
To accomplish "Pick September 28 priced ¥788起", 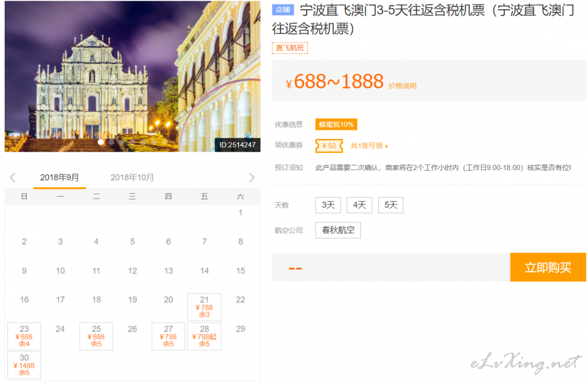I will tap(205, 336).
